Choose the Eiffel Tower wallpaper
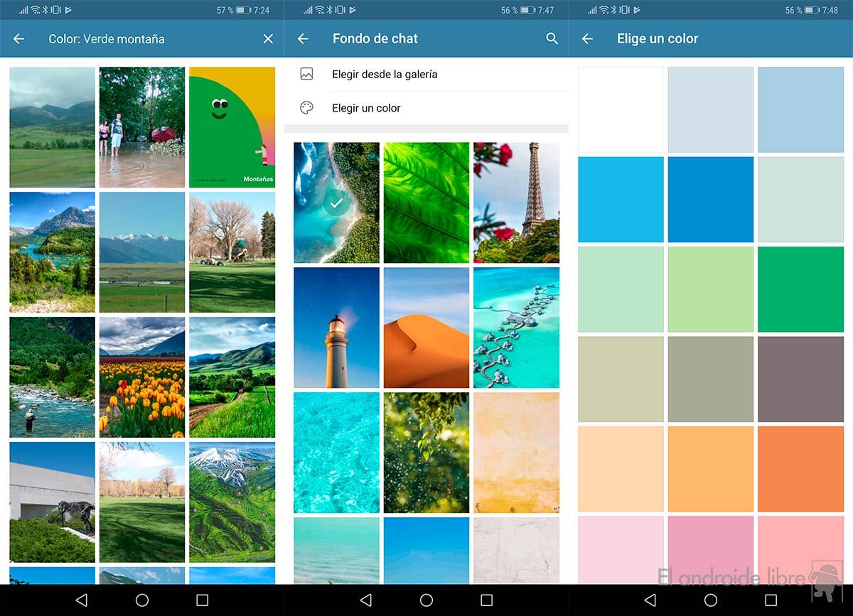The width and height of the screenshot is (853, 616). pyautogui.click(x=516, y=203)
